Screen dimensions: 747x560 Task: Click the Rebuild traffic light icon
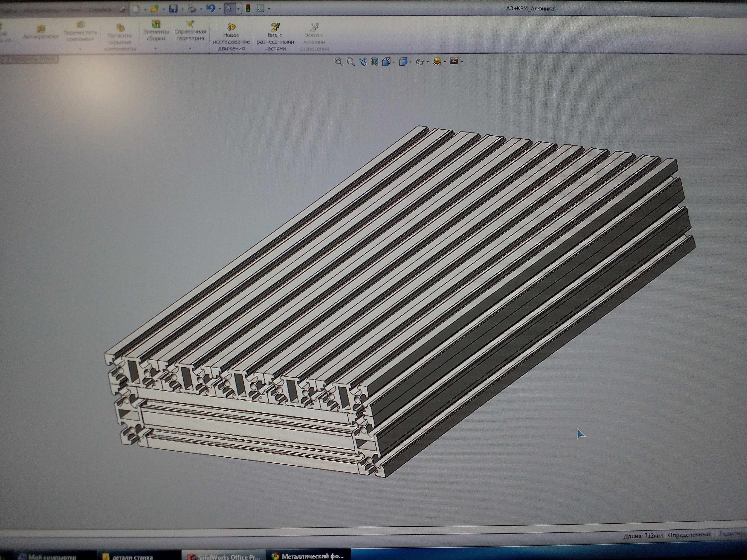[248, 9]
